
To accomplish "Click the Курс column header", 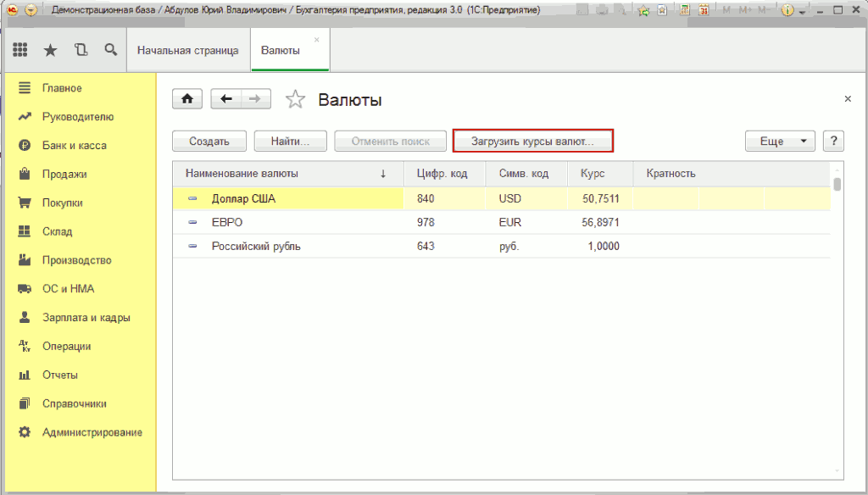I will tap(600, 173).
